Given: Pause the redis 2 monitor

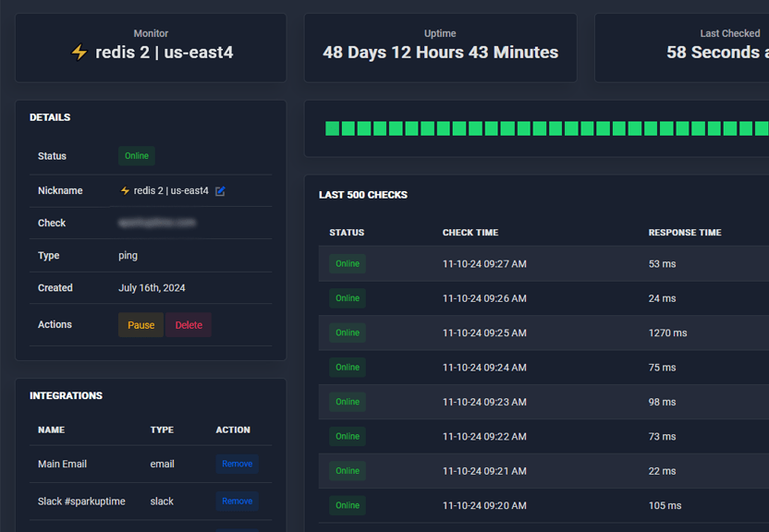Looking at the screenshot, I should click(140, 325).
